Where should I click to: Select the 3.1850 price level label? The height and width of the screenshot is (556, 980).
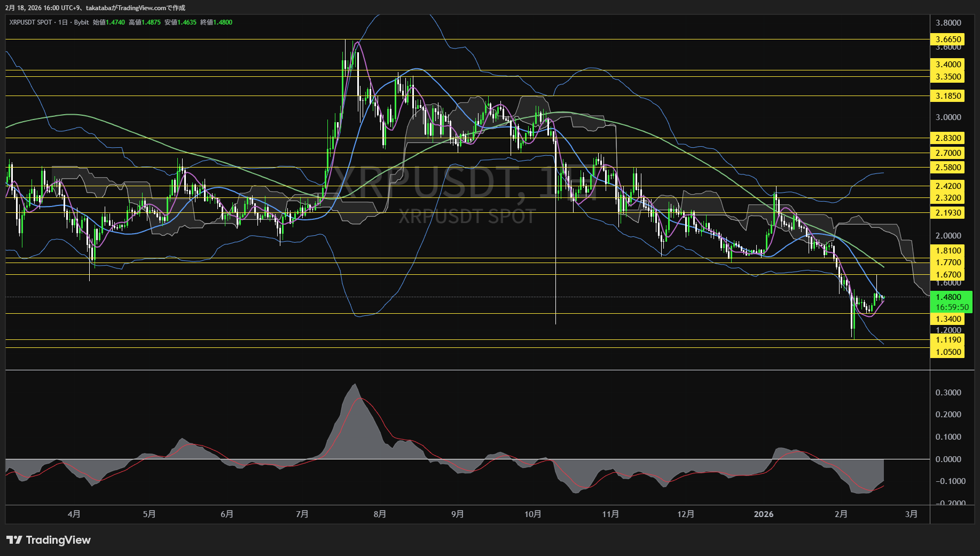click(947, 96)
